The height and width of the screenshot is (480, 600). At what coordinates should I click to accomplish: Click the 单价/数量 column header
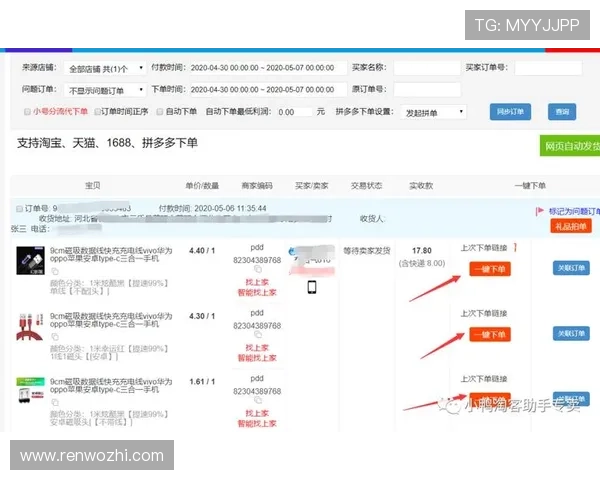click(202, 186)
